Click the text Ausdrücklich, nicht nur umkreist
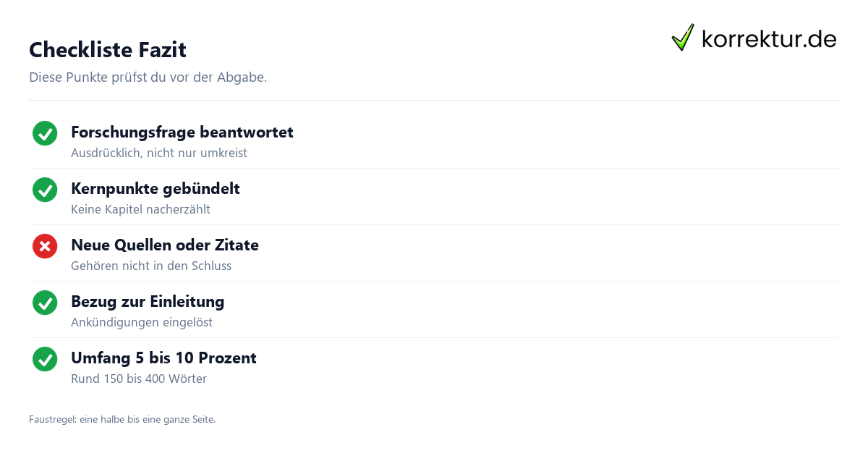 coord(159,153)
